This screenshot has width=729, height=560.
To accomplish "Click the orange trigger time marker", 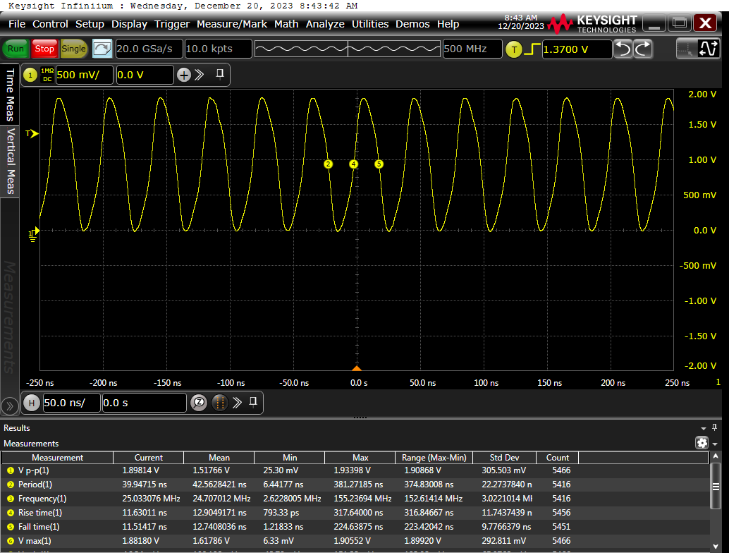I will (x=357, y=368).
